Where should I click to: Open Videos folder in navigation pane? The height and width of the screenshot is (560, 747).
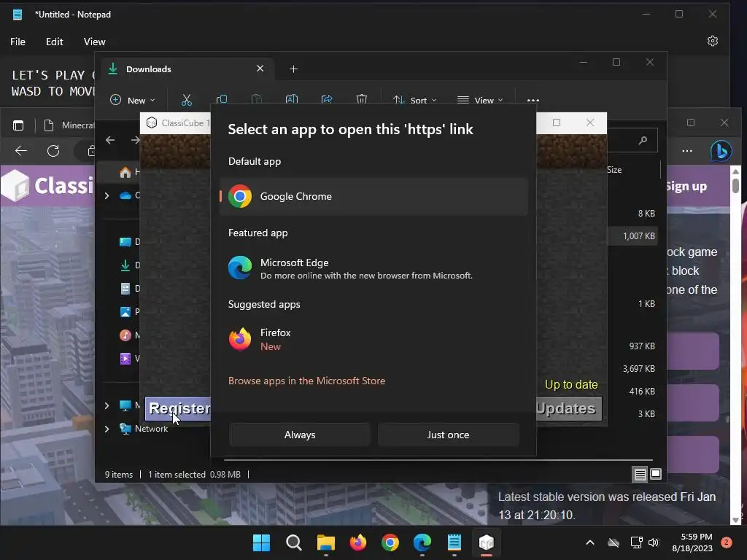pyautogui.click(x=129, y=359)
